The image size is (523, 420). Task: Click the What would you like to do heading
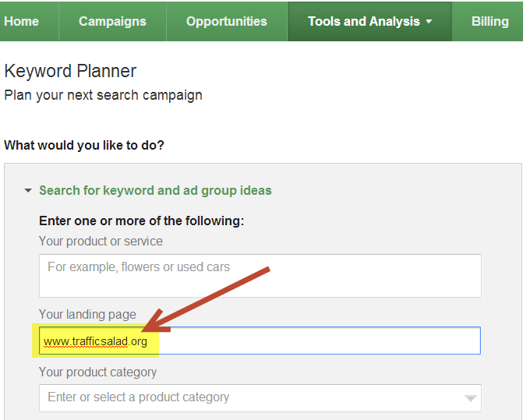point(84,145)
